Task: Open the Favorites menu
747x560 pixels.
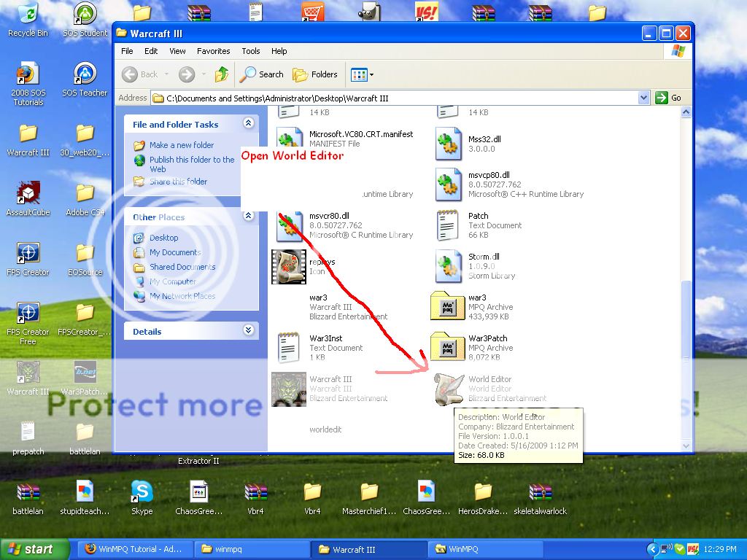Action: pos(214,51)
